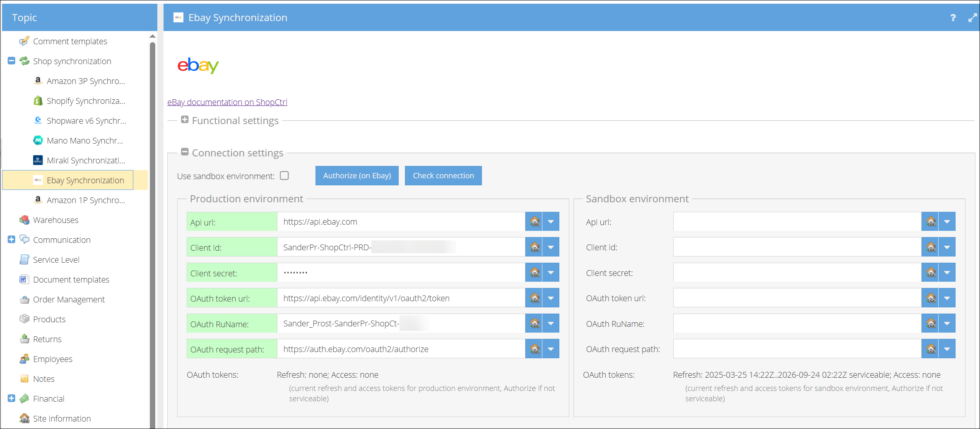Image resolution: width=980 pixels, height=429 pixels.
Task: Click the site-level icon for sandbox Api url
Action: [930, 221]
